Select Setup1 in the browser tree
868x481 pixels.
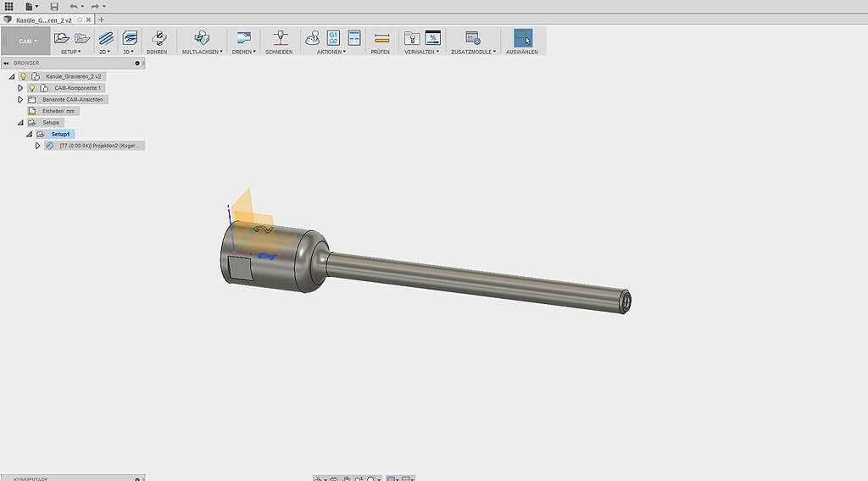[x=60, y=134]
